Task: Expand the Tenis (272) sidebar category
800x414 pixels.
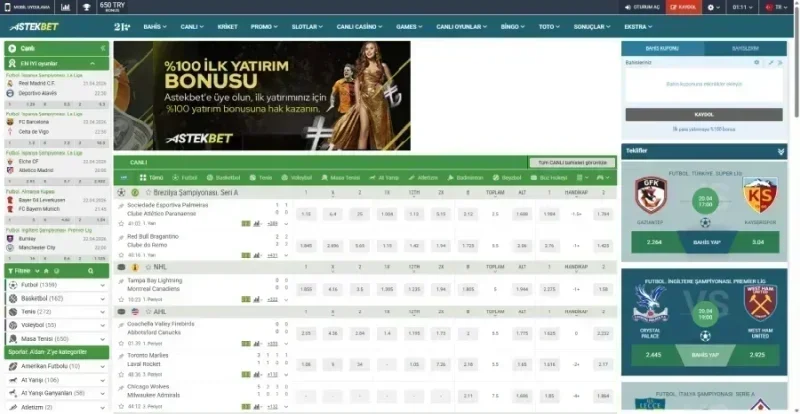Action: pos(57,311)
